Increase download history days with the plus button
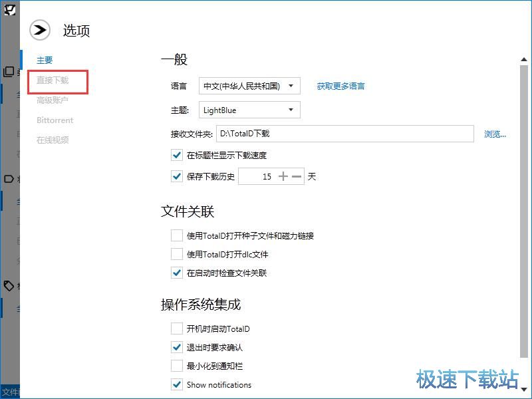 [283, 176]
